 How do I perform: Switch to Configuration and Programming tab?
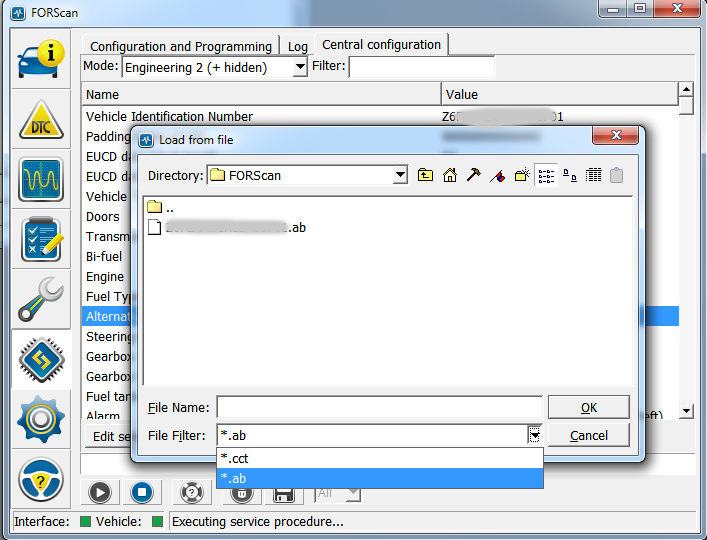[181, 46]
